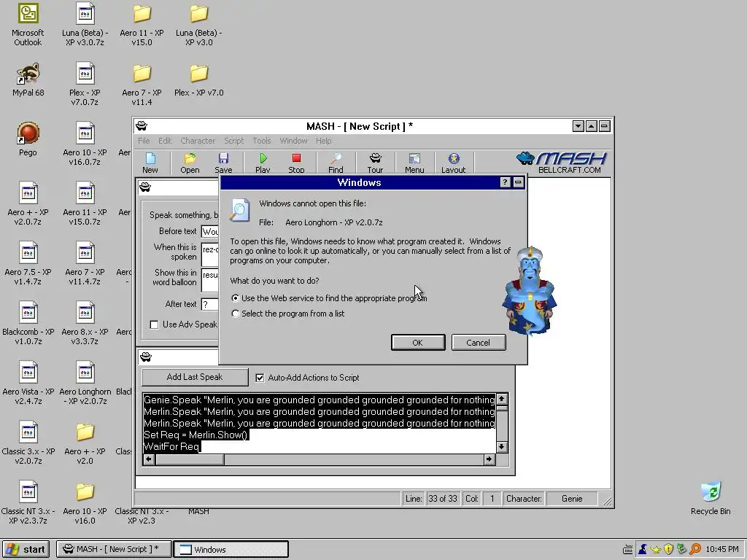Click the Find toolbar icon

[336, 163]
